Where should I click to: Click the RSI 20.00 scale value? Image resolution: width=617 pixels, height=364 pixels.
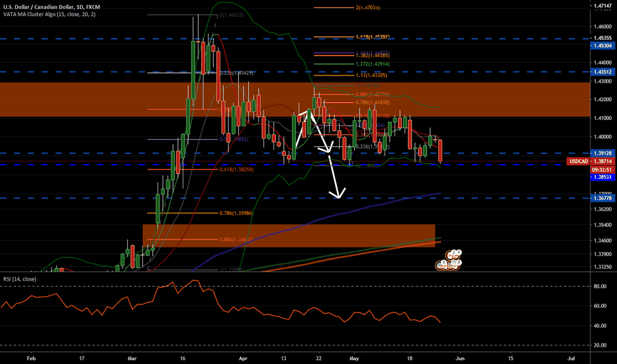600,345
